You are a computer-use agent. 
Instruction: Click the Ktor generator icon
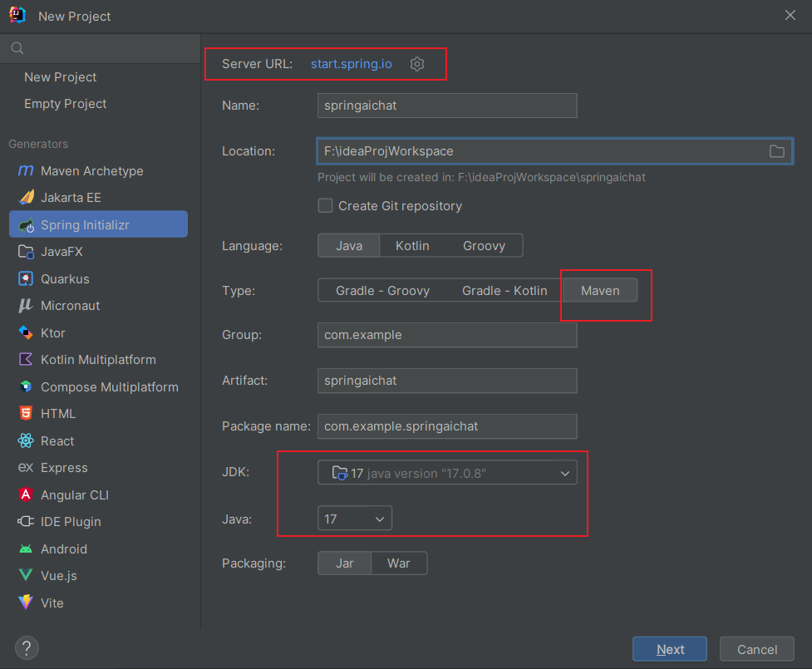[x=26, y=332]
